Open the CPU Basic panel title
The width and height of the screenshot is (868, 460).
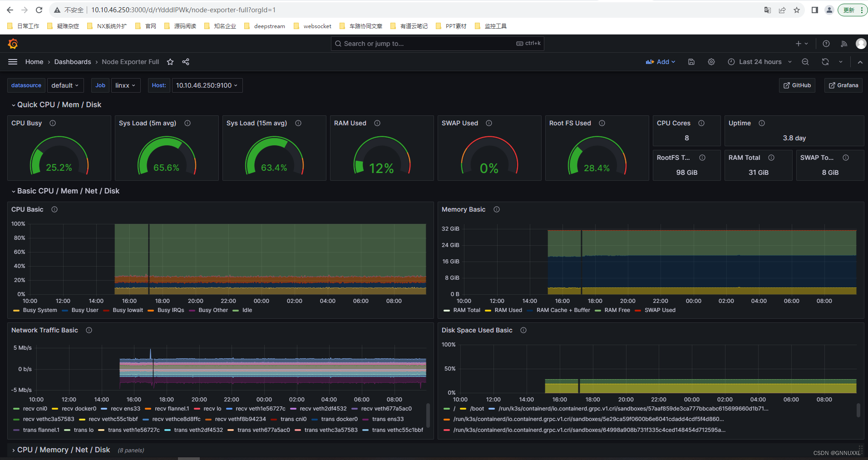(27, 209)
